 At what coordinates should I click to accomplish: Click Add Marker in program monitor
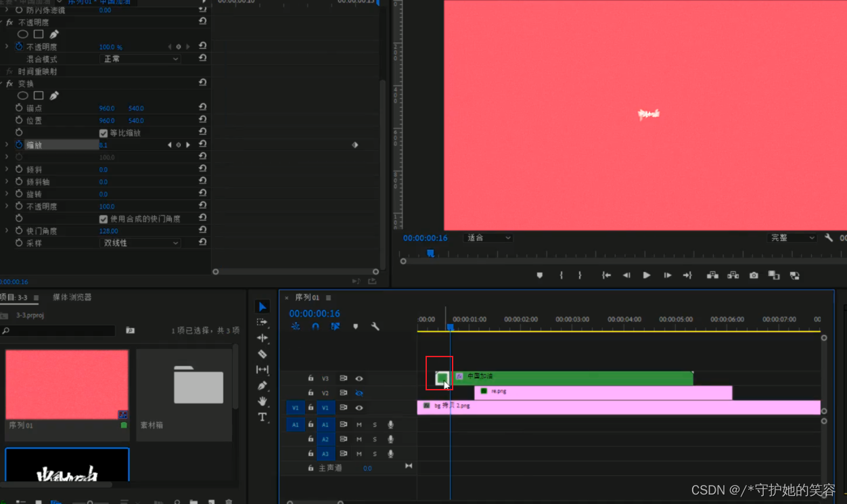(x=539, y=275)
